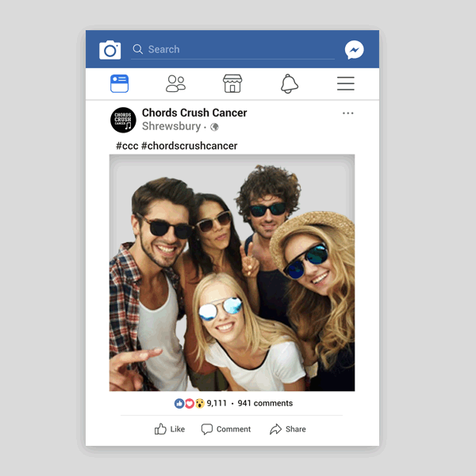View the 9,111 reactions count

coord(217,403)
